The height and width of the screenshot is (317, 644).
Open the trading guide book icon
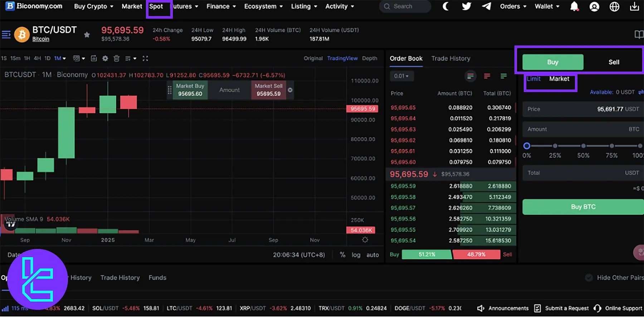click(639, 34)
